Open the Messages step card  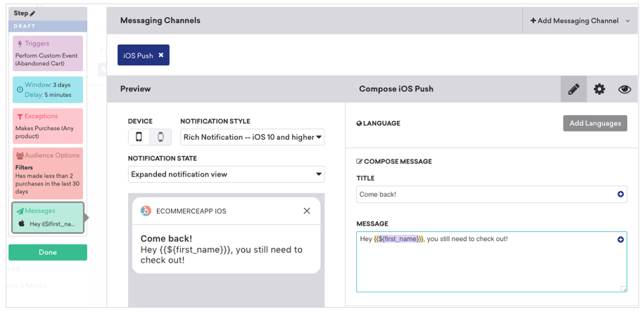[x=48, y=218]
